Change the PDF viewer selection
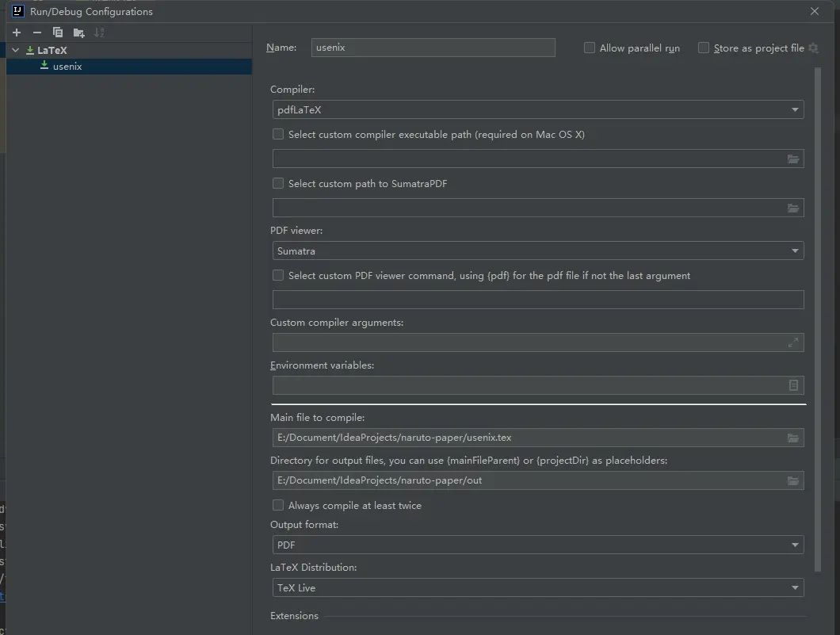The width and height of the screenshot is (840, 635). coord(794,251)
